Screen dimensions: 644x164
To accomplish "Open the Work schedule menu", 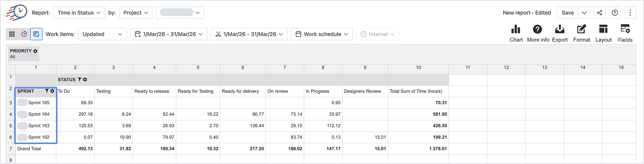I will pos(322,34).
